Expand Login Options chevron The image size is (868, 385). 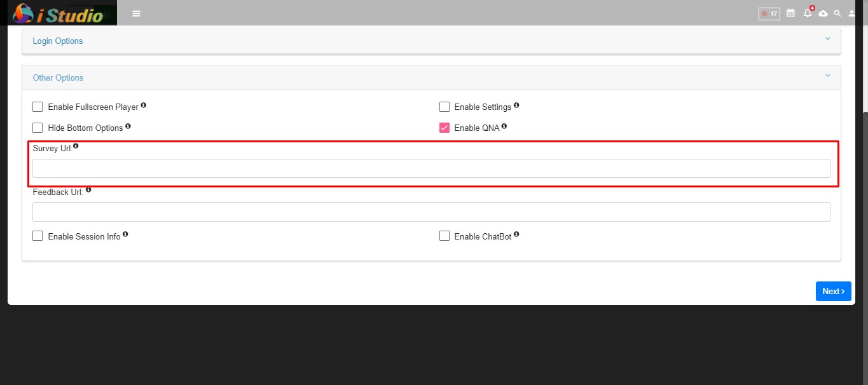(x=827, y=39)
